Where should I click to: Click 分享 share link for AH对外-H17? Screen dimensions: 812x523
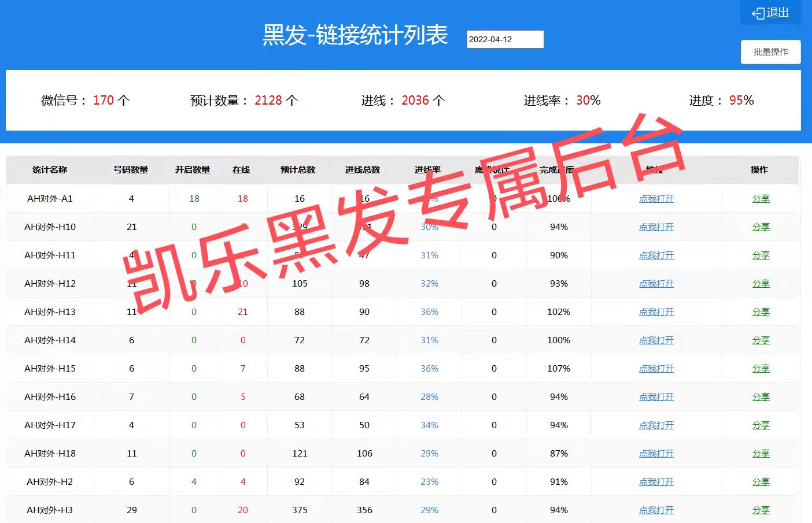tap(761, 425)
